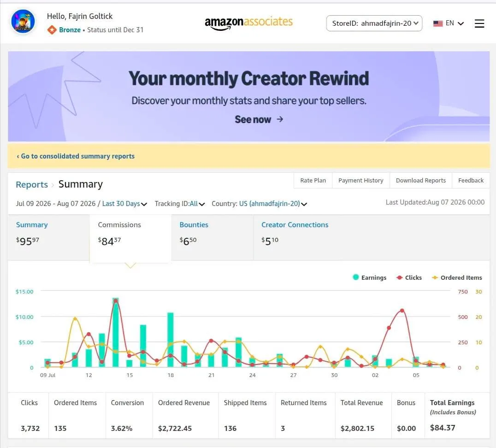The height and width of the screenshot is (448, 496).
Task: Open the Feedback tab
Action: [x=471, y=180]
